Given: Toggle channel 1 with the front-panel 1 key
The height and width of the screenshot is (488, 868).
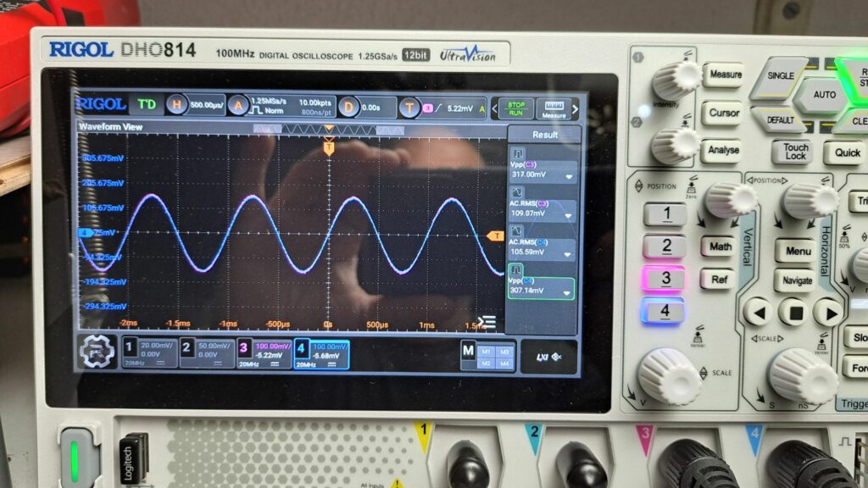Looking at the screenshot, I should coord(666,213).
